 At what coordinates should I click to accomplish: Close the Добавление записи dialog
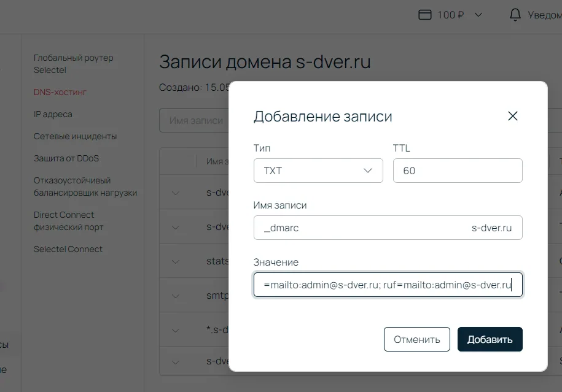click(x=512, y=116)
